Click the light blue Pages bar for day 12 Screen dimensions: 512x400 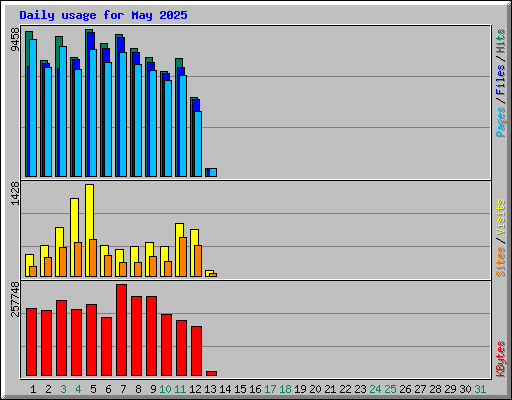[x=198, y=144]
